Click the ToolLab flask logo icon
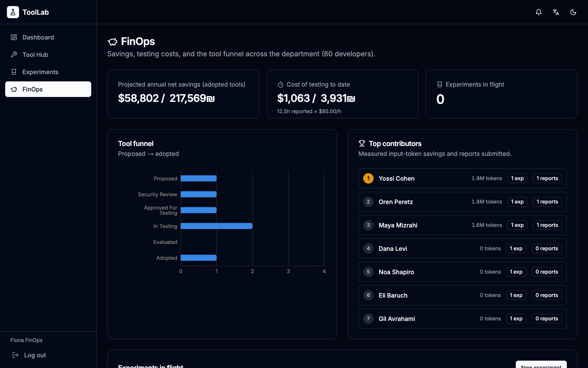The height and width of the screenshot is (368, 588). click(x=13, y=12)
